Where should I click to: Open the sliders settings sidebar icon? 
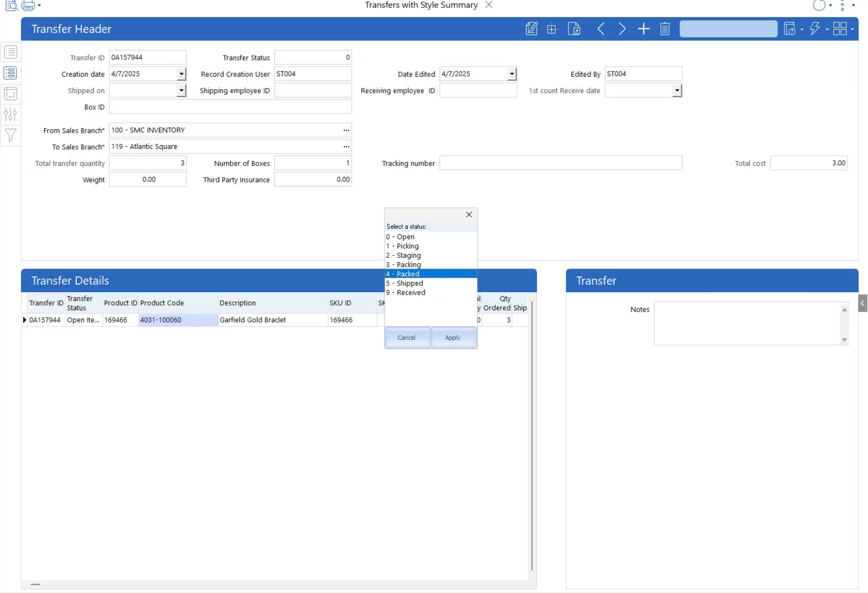11,114
